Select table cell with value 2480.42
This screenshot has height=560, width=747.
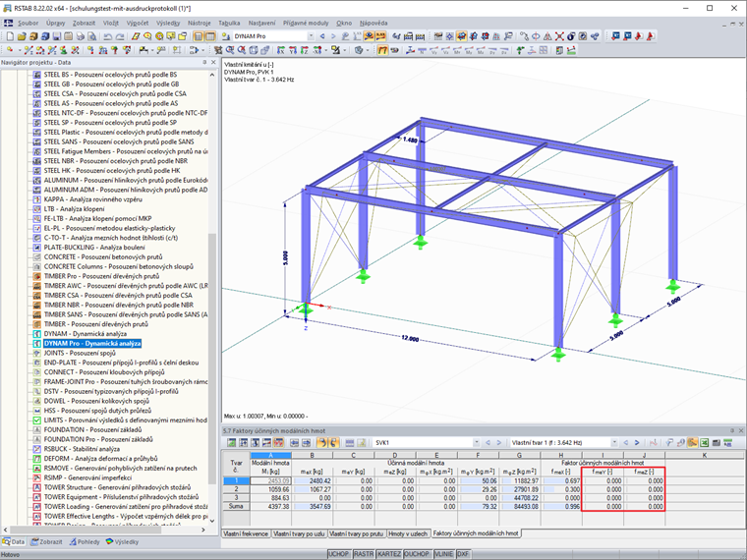312,481
